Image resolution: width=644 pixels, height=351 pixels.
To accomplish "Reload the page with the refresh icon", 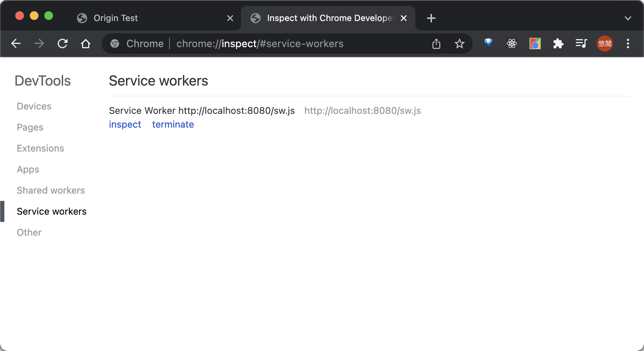I will (x=62, y=44).
